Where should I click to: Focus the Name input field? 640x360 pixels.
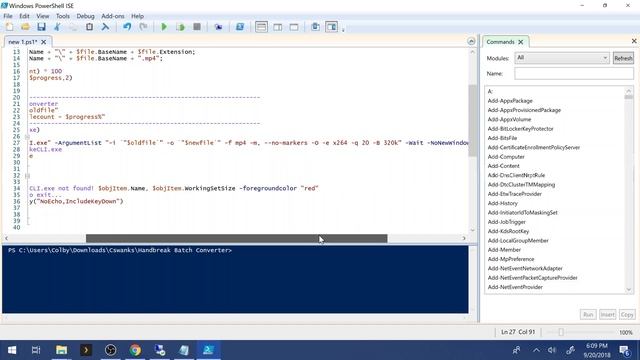tap(573, 73)
